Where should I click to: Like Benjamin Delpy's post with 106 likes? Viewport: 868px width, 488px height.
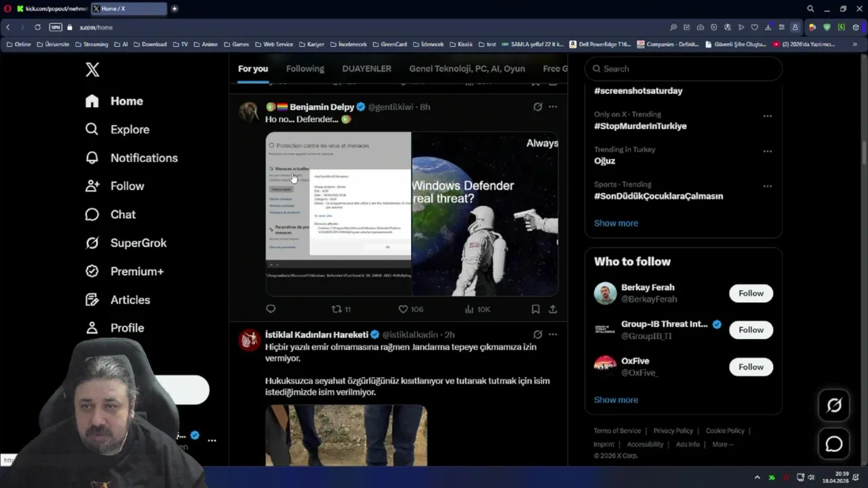(x=410, y=309)
